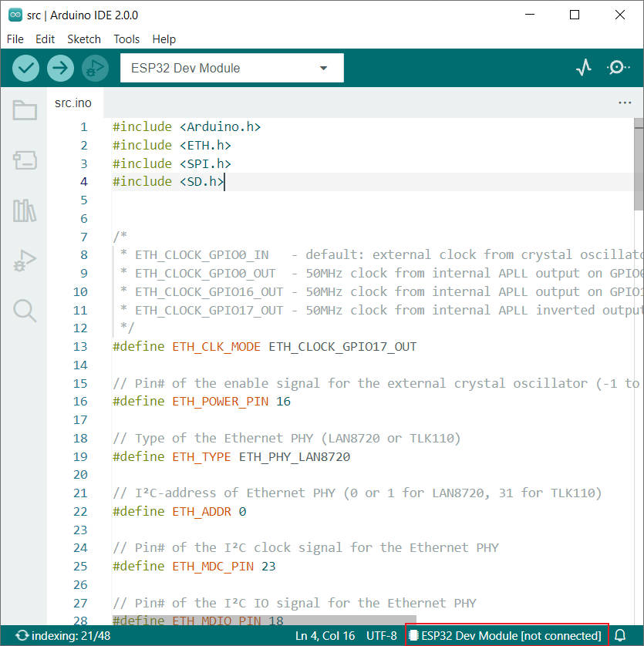The height and width of the screenshot is (646, 644).
Task: Click the ETH_ADDR define name
Action: [201, 512]
